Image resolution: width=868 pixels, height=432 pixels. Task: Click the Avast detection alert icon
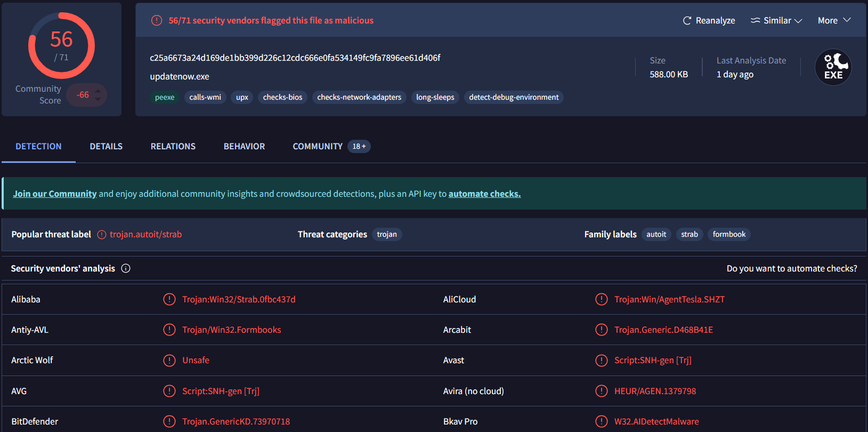(x=601, y=361)
